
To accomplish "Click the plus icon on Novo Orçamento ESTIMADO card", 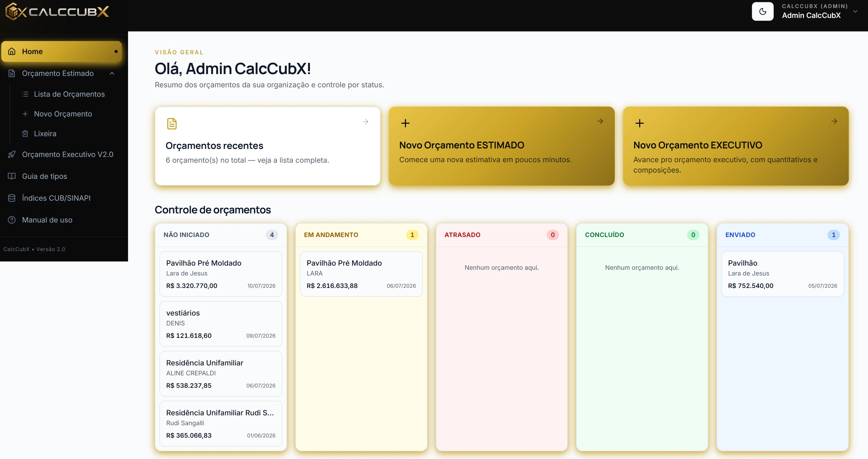I will 405,123.
